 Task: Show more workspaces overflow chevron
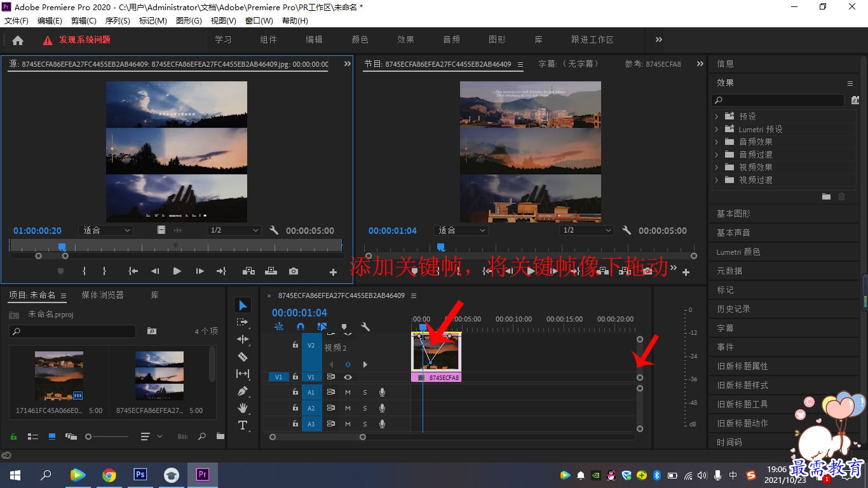point(659,39)
